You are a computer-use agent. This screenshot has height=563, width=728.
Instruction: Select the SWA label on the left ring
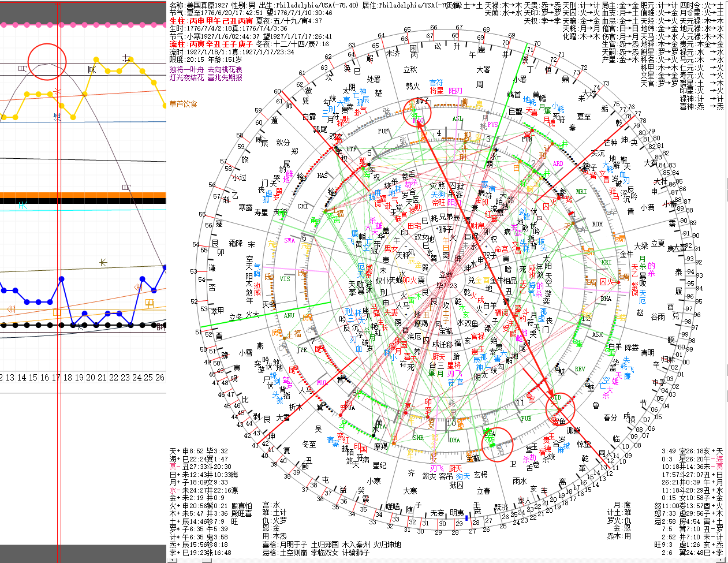click(x=289, y=240)
